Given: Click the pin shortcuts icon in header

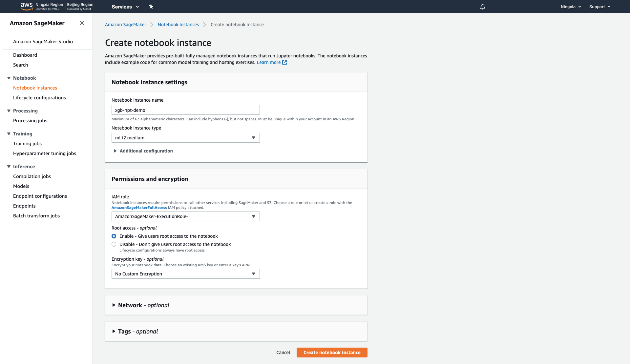Looking at the screenshot, I should [151, 7].
